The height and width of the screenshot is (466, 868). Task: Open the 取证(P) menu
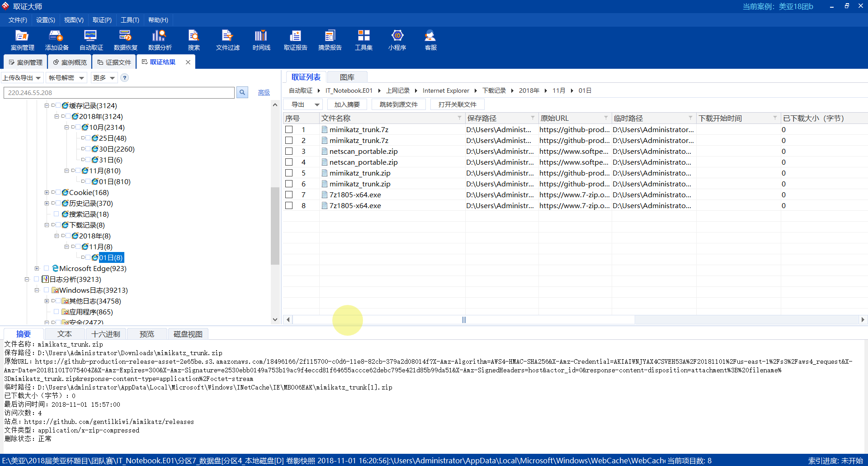pyautogui.click(x=102, y=20)
